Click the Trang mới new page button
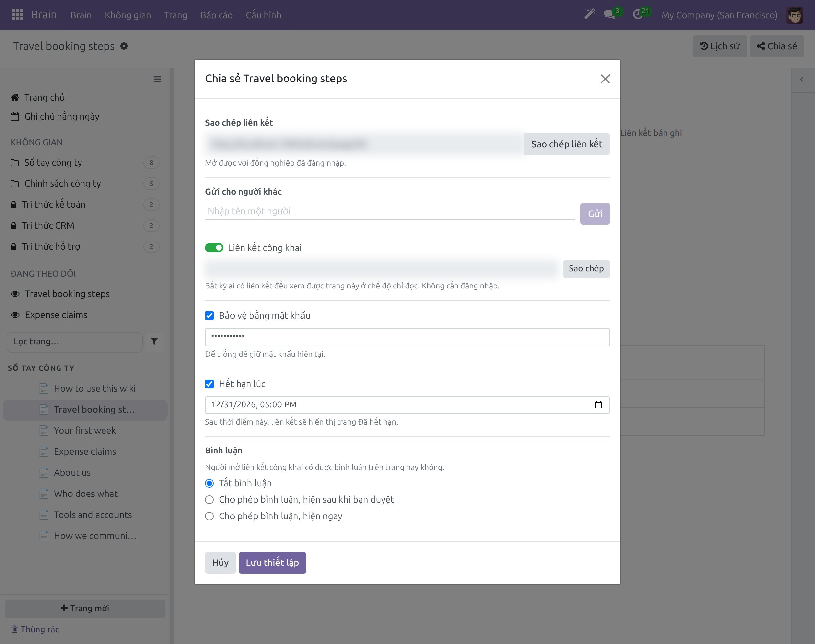This screenshot has width=815, height=644. 85,609
